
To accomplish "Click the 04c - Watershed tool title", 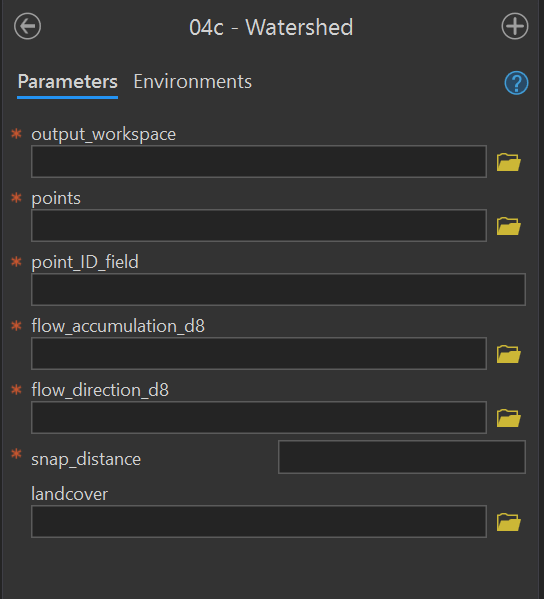I will [271, 28].
